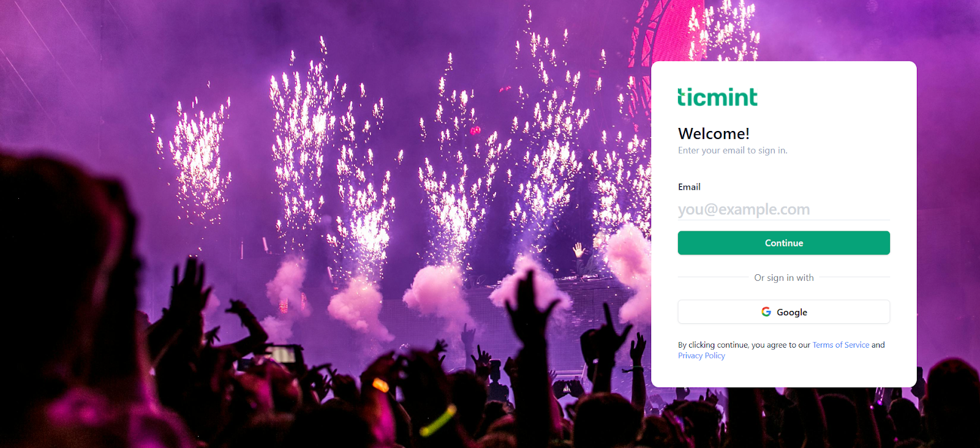
Task: Click the glowing green wristband in crowd
Action: [439, 420]
